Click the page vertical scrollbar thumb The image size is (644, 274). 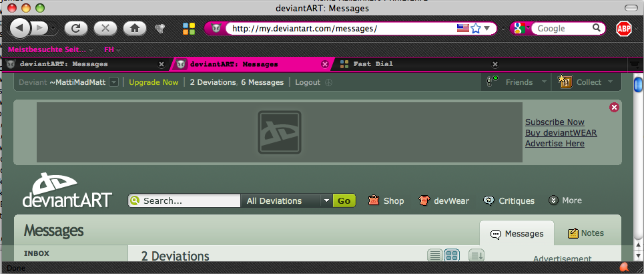pos(638,84)
